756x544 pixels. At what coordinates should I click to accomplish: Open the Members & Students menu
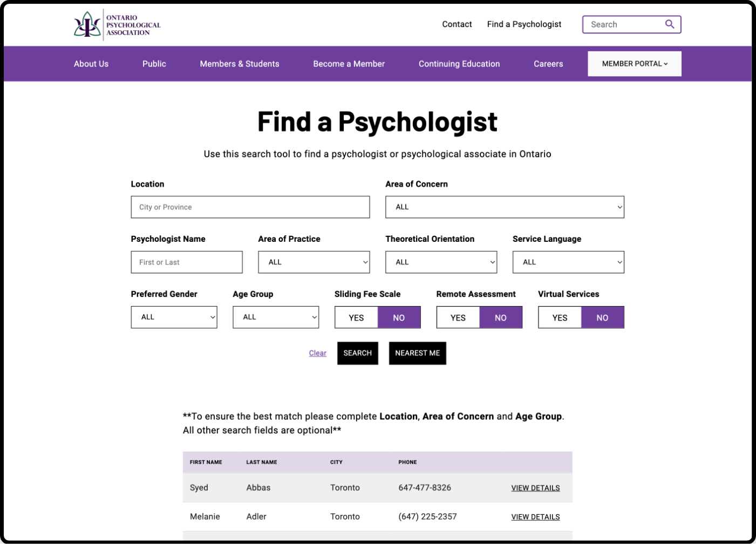click(x=240, y=64)
